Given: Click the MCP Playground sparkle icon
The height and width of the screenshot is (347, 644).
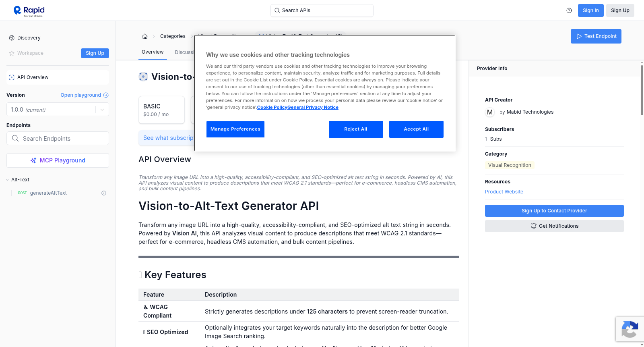Looking at the screenshot, I should [33, 160].
